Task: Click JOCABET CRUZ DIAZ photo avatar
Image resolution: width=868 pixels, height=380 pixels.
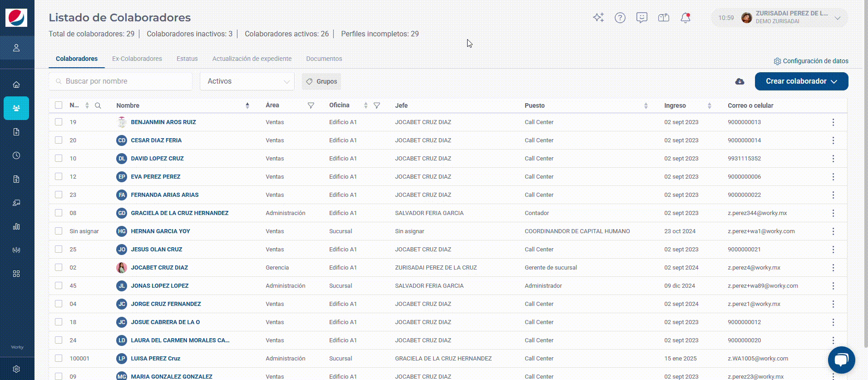Action: pyautogui.click(x=122, y=268)
